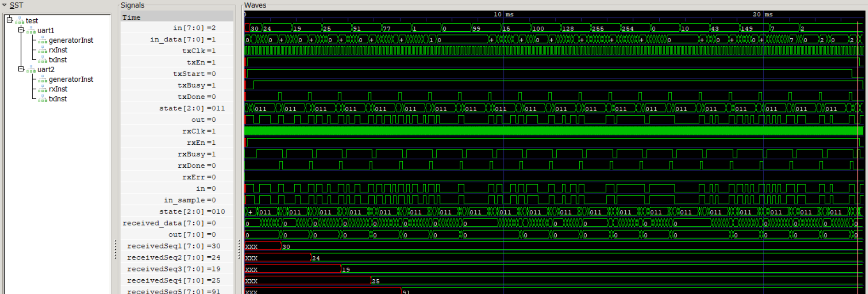The height and width of the screenshot is (294, 868).
Task: Collapse the uart2 node expander
Action: click(21, 69)
